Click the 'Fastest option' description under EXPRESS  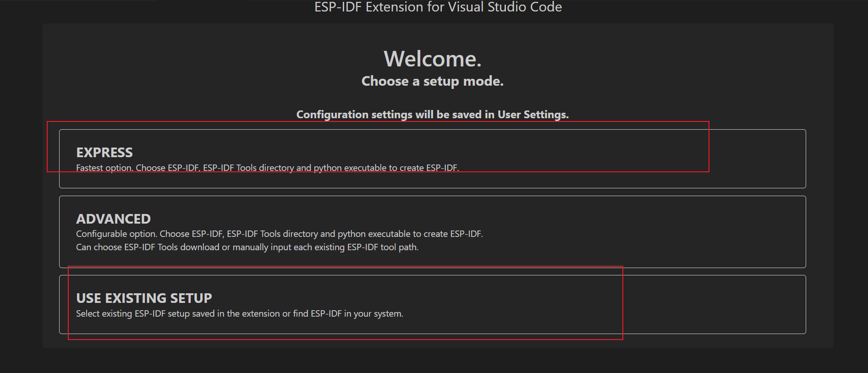click(267, 168)
